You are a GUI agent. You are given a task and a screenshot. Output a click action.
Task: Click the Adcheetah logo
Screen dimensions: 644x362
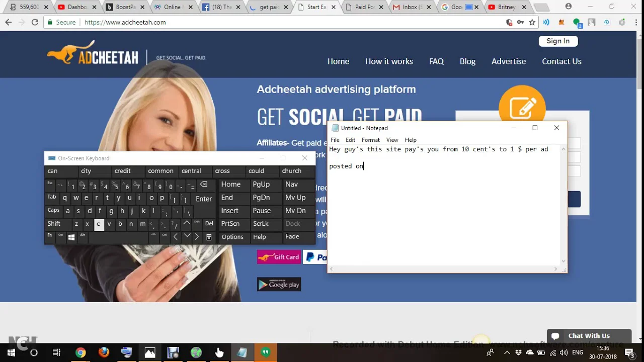93,53
